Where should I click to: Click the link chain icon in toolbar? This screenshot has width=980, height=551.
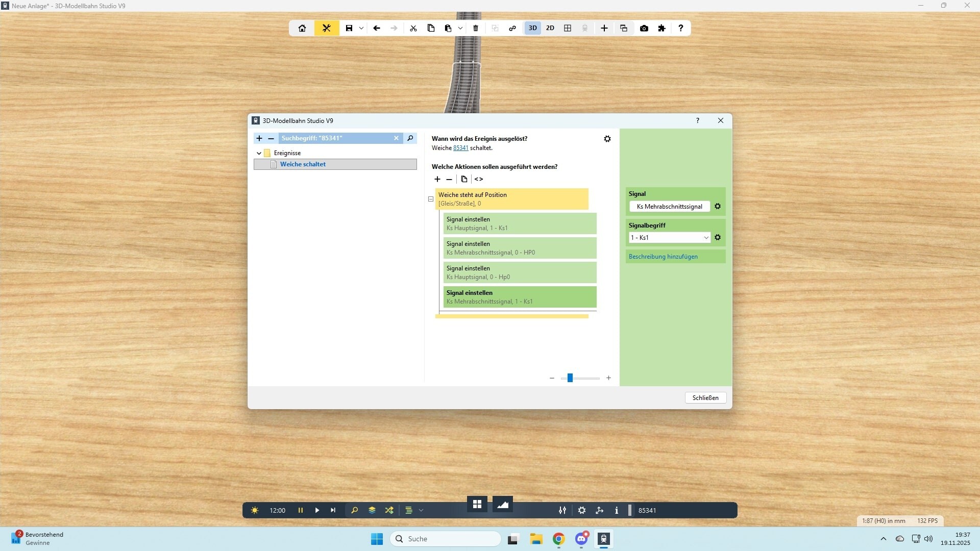coord(512,28)
